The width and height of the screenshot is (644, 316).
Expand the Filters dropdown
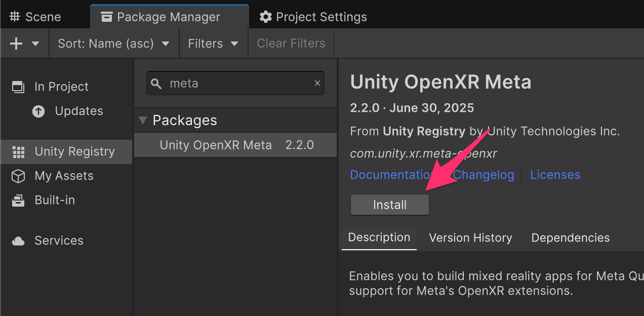coord(213,44)
